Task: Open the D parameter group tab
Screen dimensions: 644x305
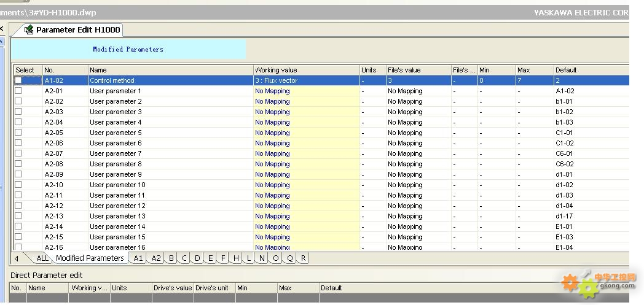Action: [x=197, y=258]
